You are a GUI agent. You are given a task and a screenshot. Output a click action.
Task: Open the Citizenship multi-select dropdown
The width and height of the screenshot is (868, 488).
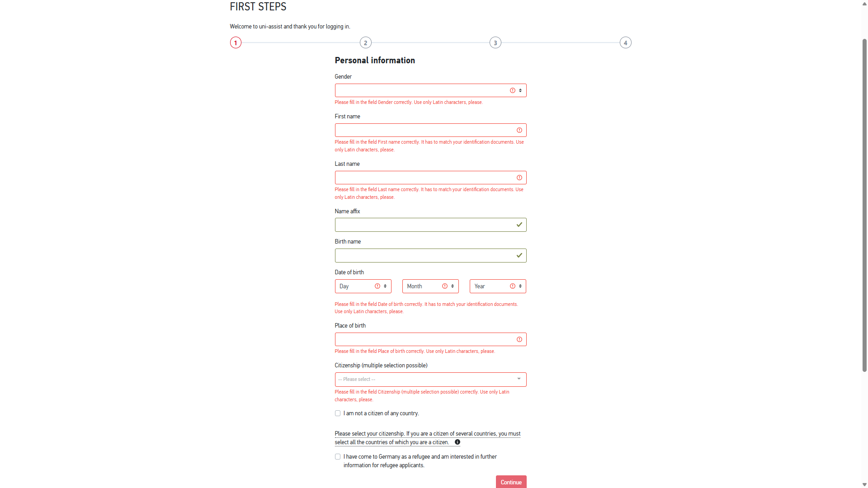pos(430,380)
